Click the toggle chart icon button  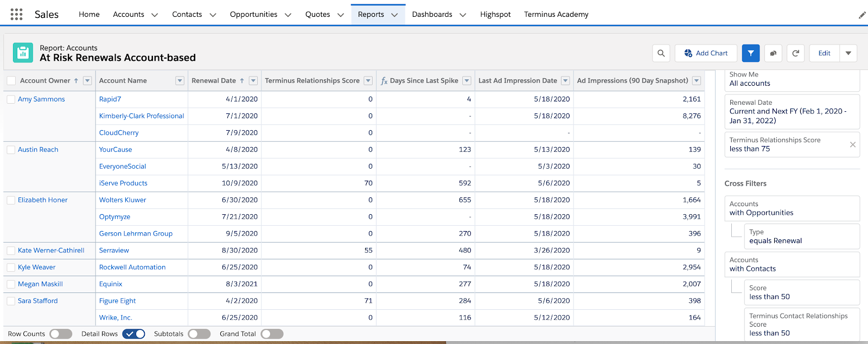pyautogui.click(x=773, y=53)
